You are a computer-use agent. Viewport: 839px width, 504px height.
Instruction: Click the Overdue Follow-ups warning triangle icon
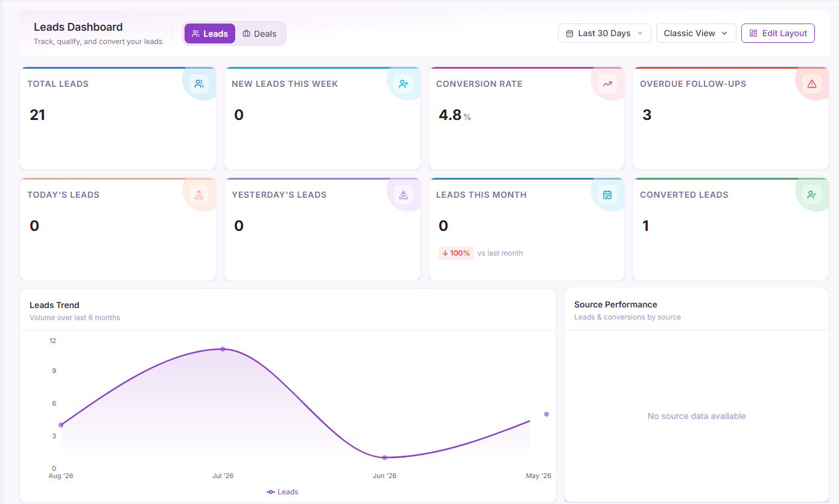(x=812, y=84)
